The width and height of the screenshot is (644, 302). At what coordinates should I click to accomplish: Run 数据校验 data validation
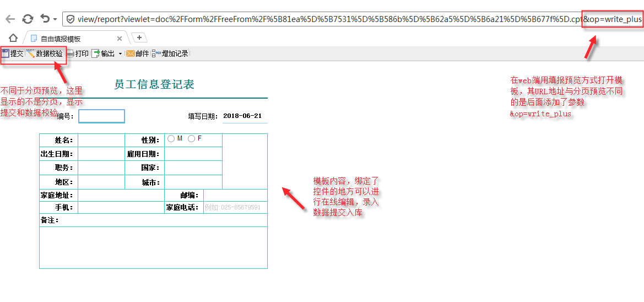click(45, 53)
